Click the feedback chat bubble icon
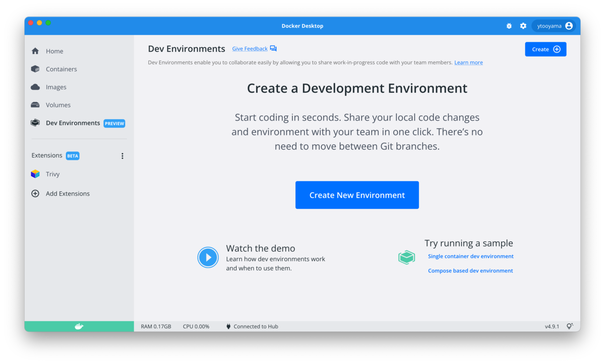The image size is (605, 364). [x=273, y=49]
